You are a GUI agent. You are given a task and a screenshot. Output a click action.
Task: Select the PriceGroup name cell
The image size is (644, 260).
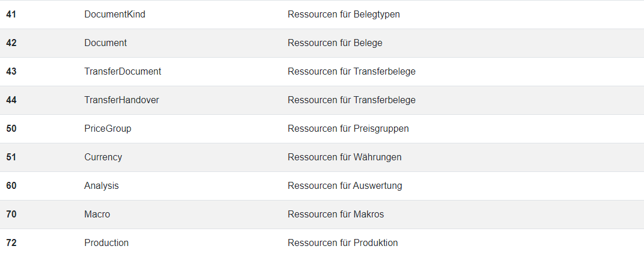click(108, 129)
